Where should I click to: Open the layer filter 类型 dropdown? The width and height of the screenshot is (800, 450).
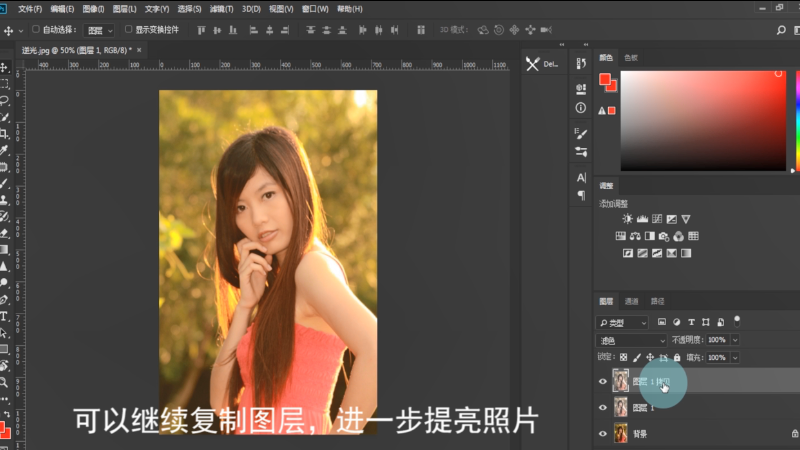click(622, 322)
